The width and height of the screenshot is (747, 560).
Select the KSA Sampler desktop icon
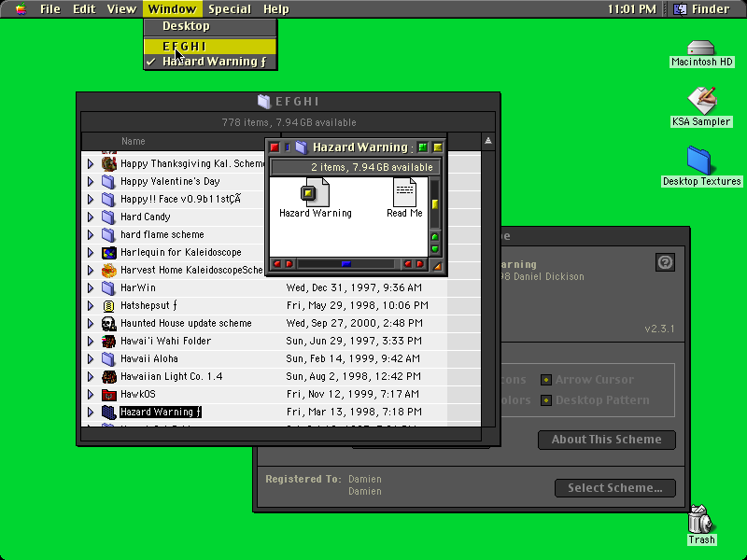click(x=701, y=100)
